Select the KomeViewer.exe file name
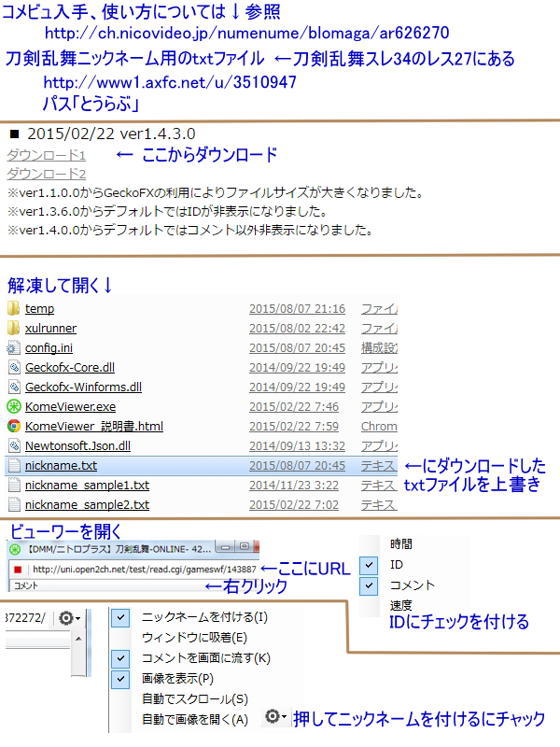The width and height of the screenshot is (560, 747). pyautogui.click(x=70, y=406)
